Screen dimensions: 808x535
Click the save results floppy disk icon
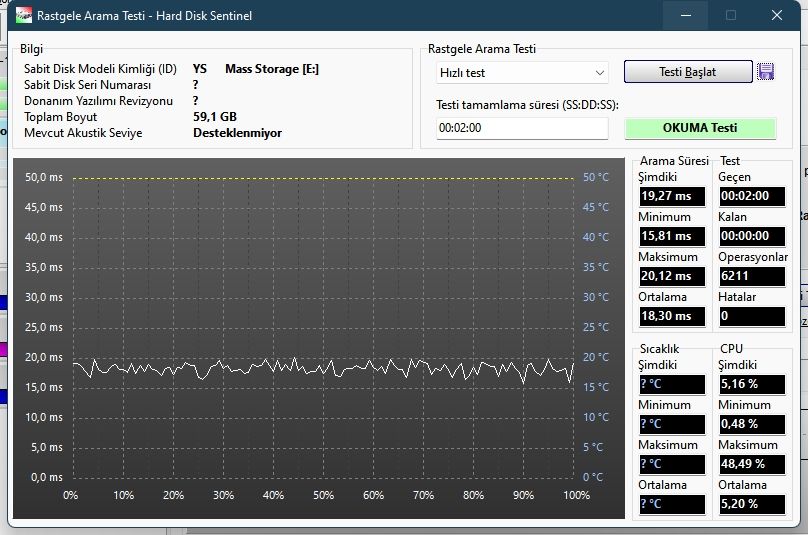tap(765, 72)
